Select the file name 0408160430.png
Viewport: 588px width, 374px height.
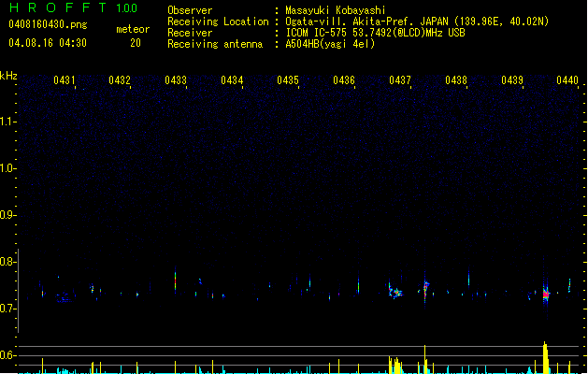tap(48, 24)
